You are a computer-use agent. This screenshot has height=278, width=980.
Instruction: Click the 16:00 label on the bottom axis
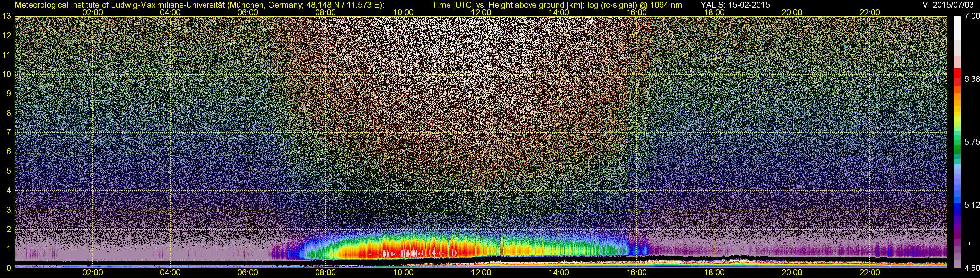(x=636, y=273)
